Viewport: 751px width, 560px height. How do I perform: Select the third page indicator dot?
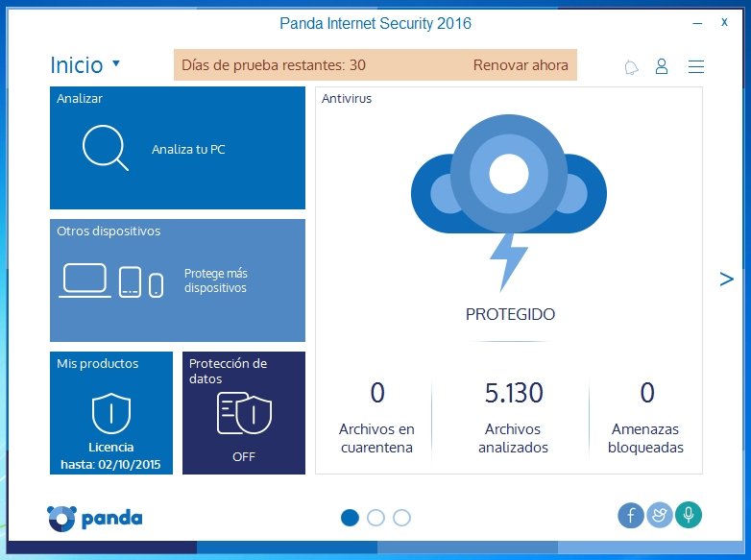point(401,518)
